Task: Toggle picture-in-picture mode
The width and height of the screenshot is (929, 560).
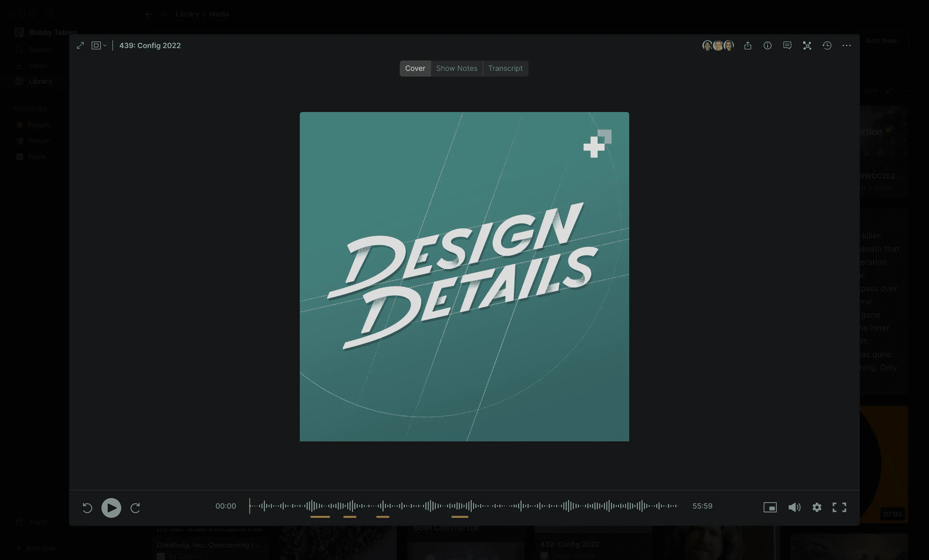Action: click(x=770, y=508)
